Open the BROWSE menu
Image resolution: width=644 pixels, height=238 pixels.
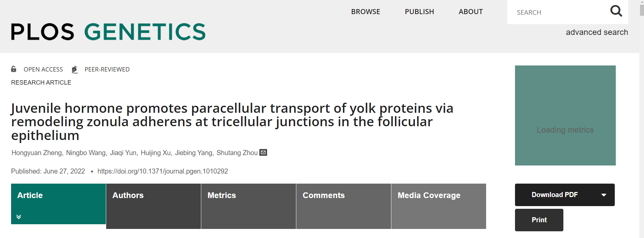[366, 11]
